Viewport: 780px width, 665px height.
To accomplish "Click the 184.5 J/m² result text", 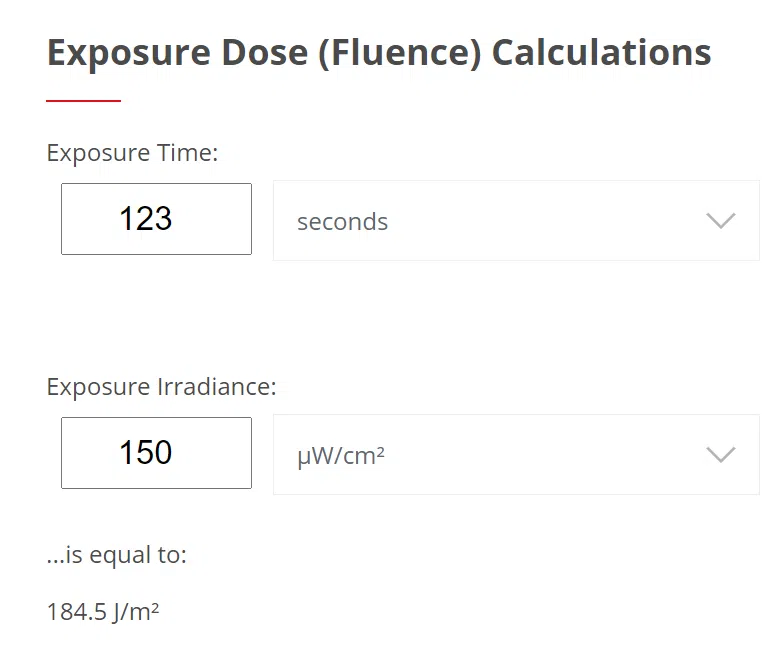I will pyautogui.click(x=103, y=611).
